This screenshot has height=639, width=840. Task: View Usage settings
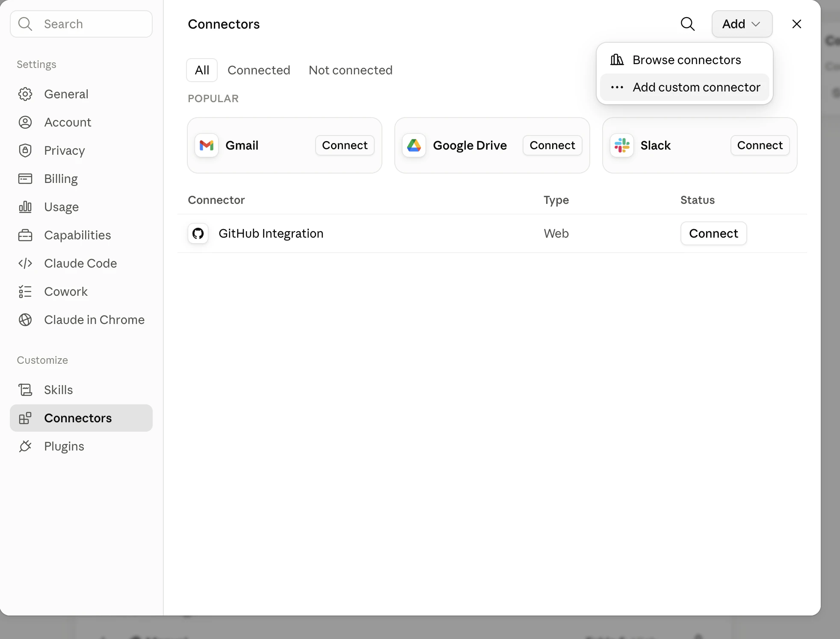point(81,207)
